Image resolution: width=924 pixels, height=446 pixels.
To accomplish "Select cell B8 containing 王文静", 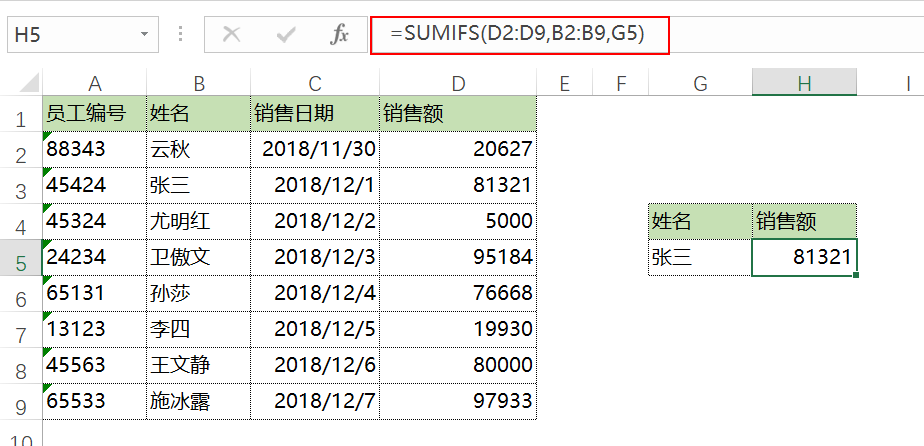I will click(199, 366).
